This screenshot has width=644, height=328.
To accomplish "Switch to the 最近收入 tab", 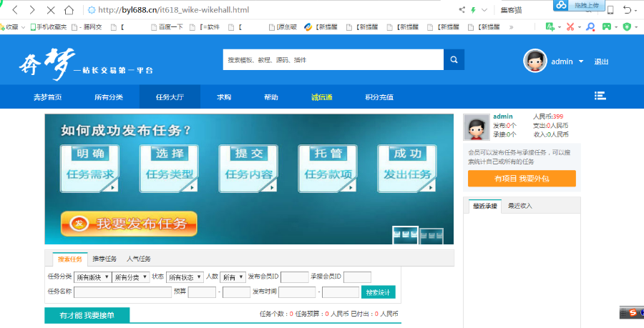I will [520, 206].
